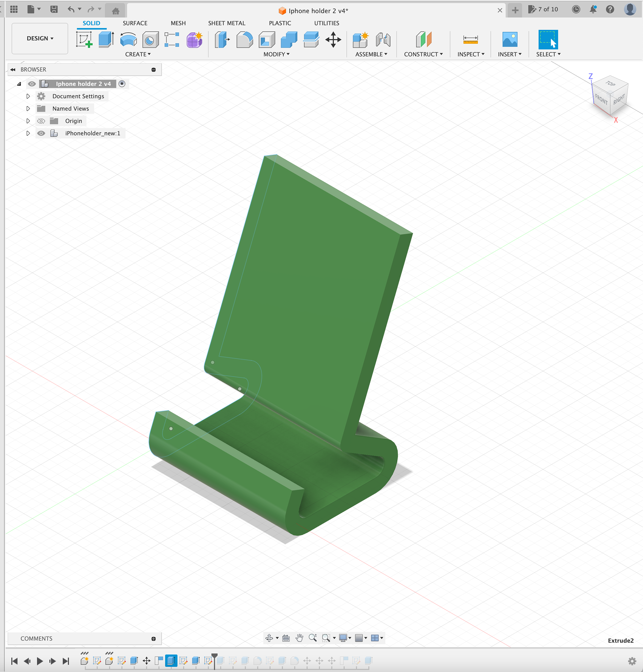Select the Offset Plane construct tool
Viewport: 643px width, 672px height.
click(424, 40)
